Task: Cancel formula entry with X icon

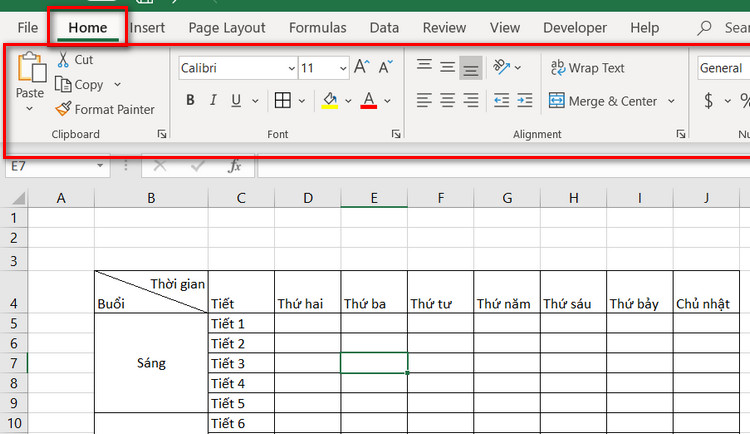Action: coord(160,166)
